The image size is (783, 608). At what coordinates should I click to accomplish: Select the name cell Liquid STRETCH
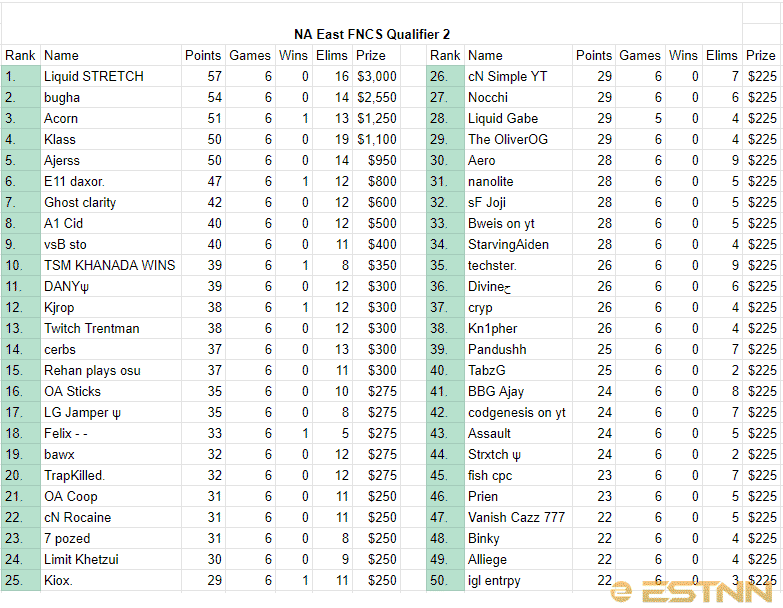(x=111, y=76)
